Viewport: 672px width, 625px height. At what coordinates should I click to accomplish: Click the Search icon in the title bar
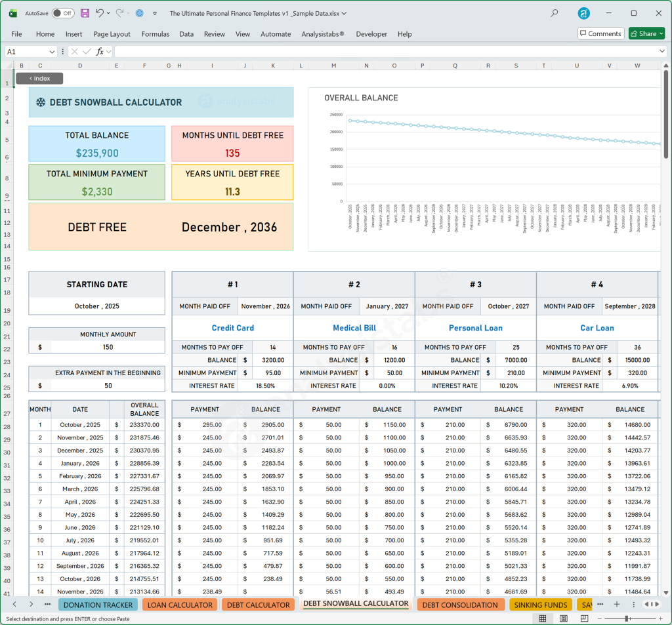[553, 12]
